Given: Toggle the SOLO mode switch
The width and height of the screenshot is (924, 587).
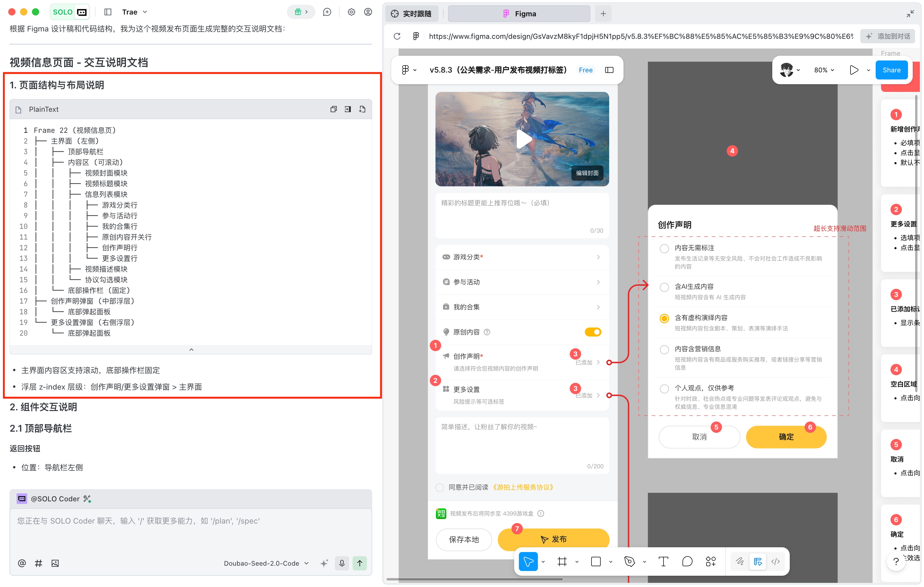Looking at the screenshot, I should pyautogui.click(x=69, y=12).
